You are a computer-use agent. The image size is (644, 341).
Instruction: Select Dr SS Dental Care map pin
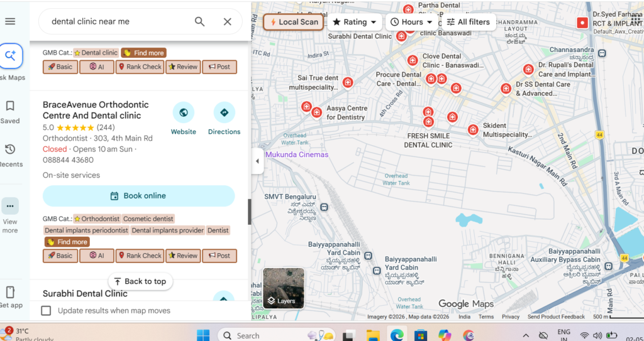506,88
